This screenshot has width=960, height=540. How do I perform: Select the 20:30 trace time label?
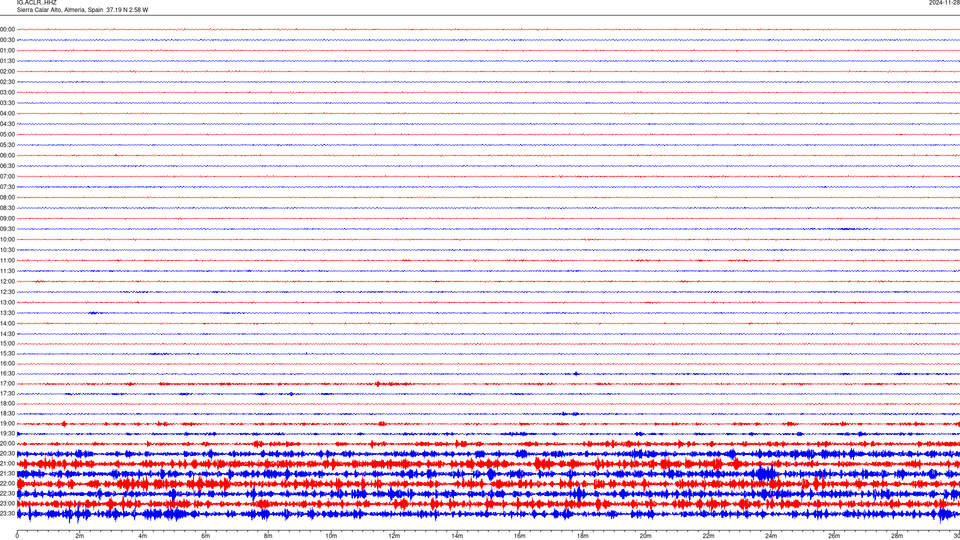pos(7,454)
